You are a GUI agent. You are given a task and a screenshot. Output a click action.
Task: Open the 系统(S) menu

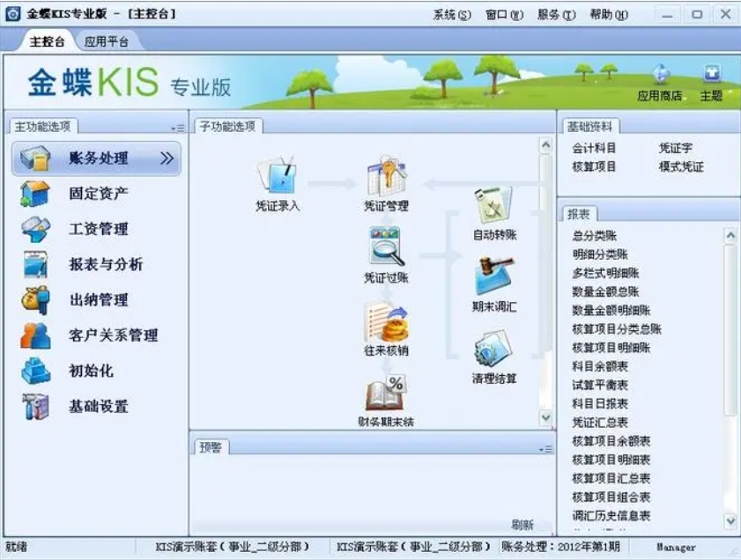(x=452, y=15)
